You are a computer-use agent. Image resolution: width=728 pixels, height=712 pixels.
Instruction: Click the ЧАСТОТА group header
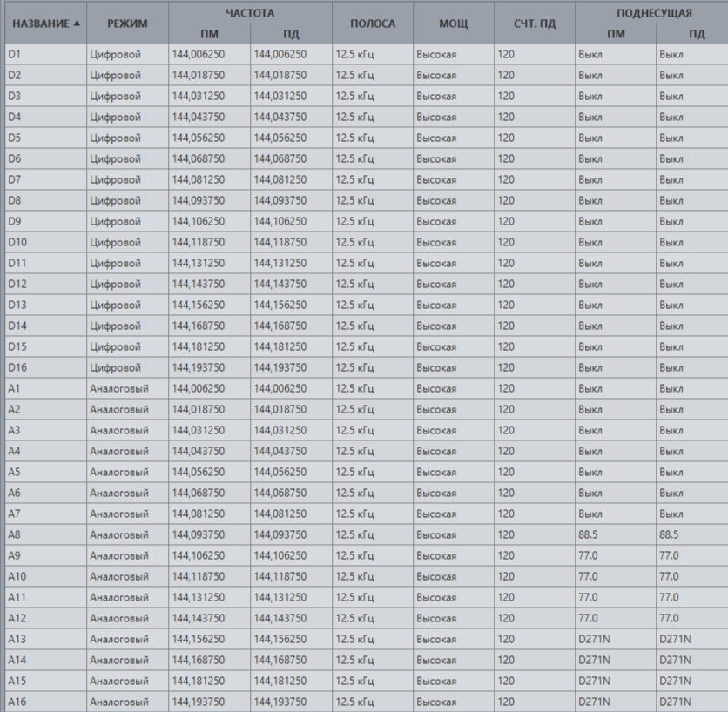coord(250,13)
